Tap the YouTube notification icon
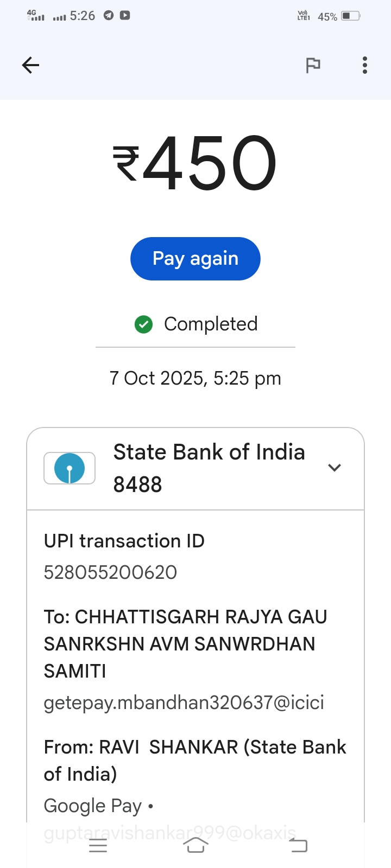 coord(125,15)
